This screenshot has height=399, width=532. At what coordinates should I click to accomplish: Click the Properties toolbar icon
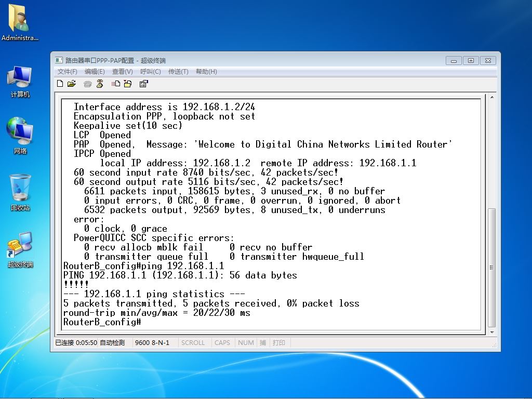pos(144,84)
